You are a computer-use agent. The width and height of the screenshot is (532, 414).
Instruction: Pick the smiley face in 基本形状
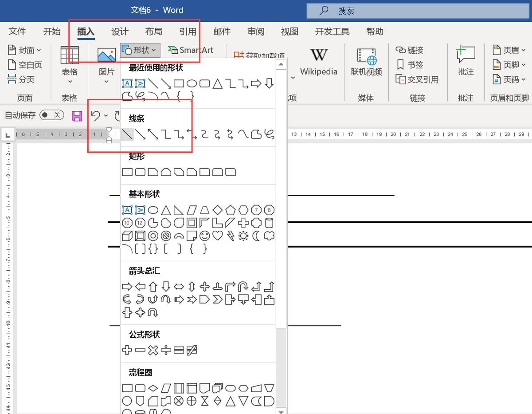(204, 236)
